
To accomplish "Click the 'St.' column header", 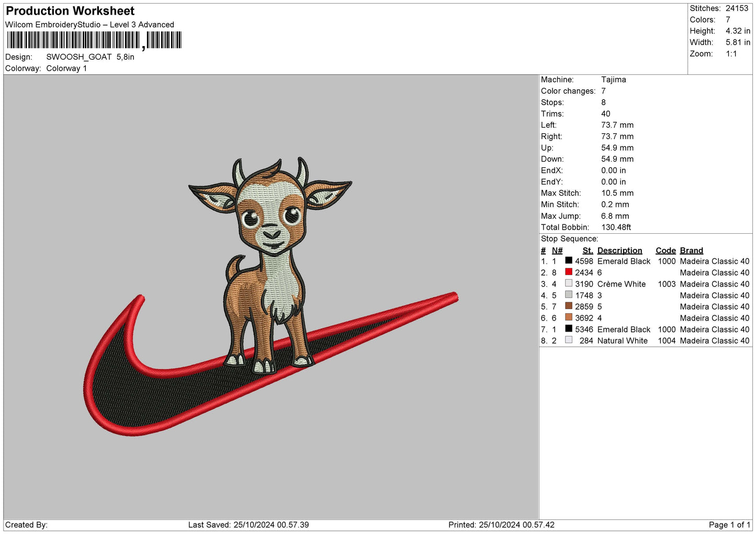I will tap(588, 251).
